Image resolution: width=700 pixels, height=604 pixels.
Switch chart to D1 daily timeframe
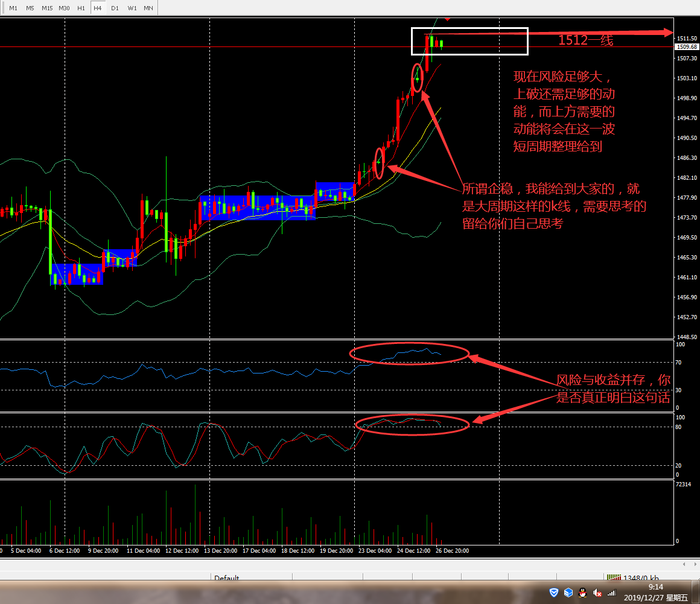click(x=115, y=8)
